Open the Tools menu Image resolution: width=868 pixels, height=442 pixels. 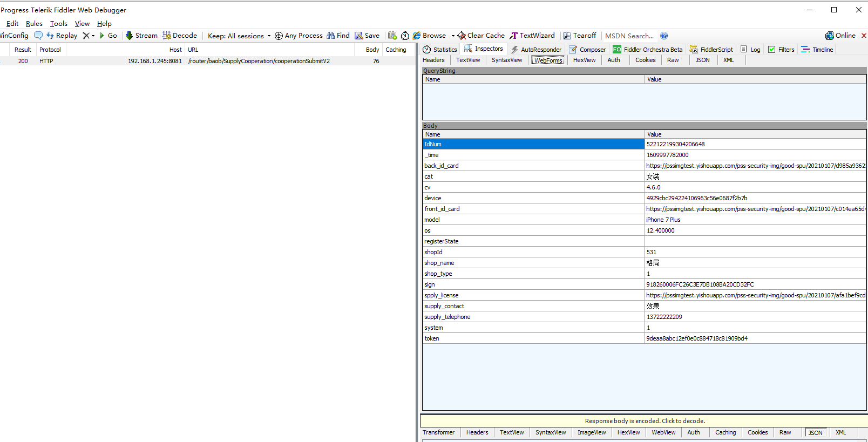59,24
